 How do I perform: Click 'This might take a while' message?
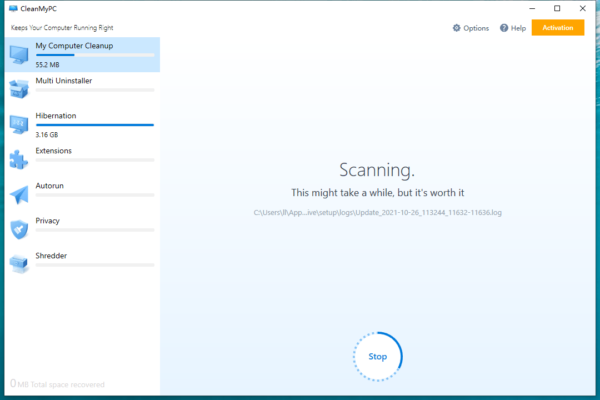click(x=377, y=193)
